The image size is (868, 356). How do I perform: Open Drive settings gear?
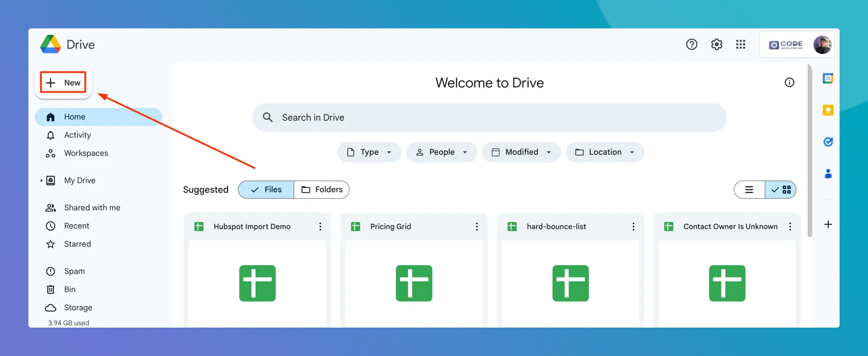pos(716,44)
